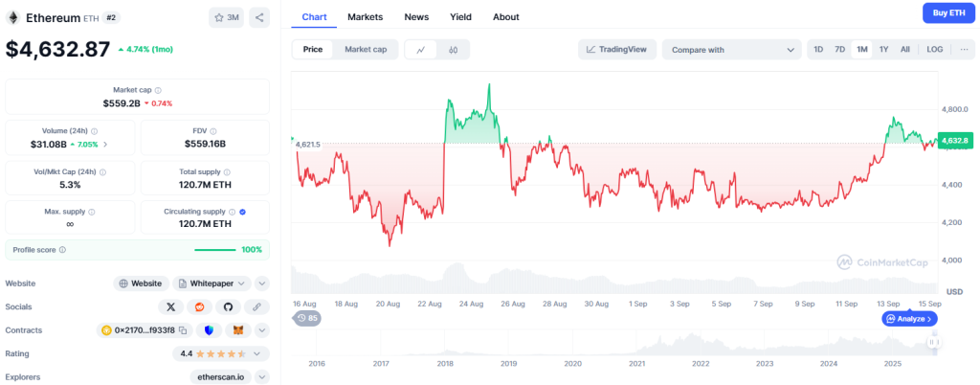Click the timeline range handle at the right end
This screenshot has height=385, width=980.
[x=934, y=343]
